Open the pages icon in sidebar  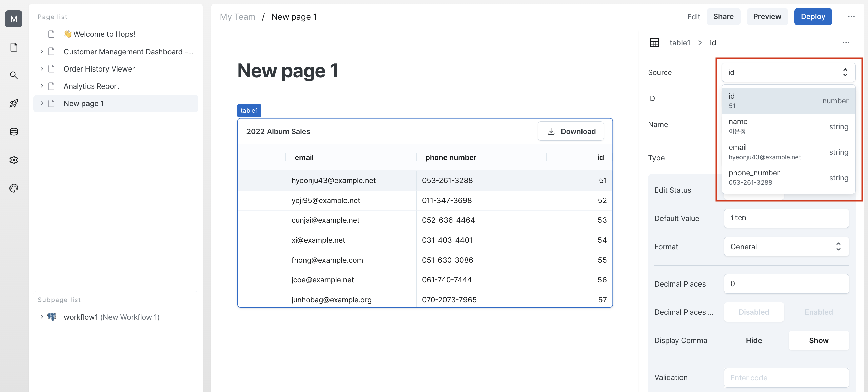pyautogui.click(x=14, y=47)
